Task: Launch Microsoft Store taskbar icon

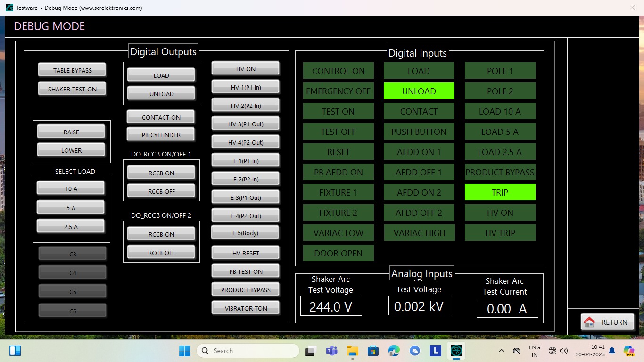Action: click(x=373, y=351)
